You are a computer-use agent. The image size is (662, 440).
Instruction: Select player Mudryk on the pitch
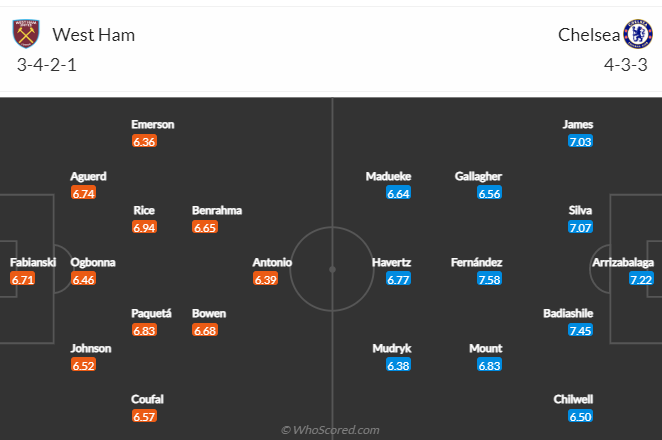[392, 348]
